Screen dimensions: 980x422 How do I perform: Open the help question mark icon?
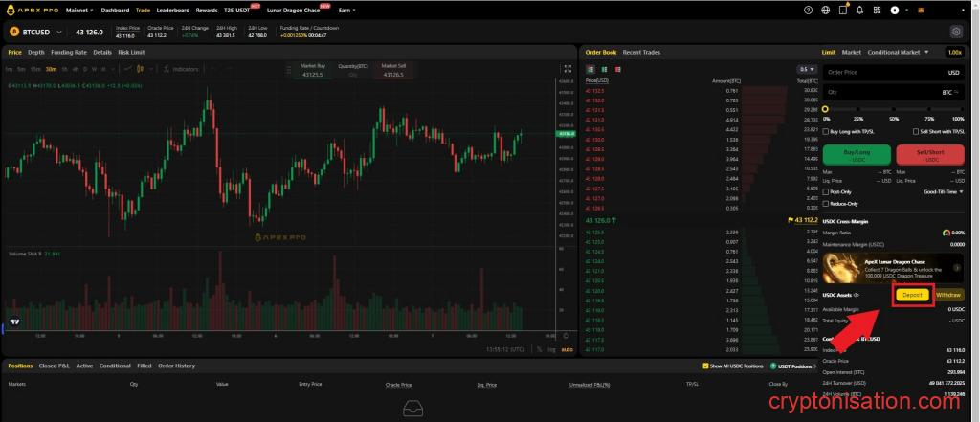pyautogui.click(x=808, y=11)
